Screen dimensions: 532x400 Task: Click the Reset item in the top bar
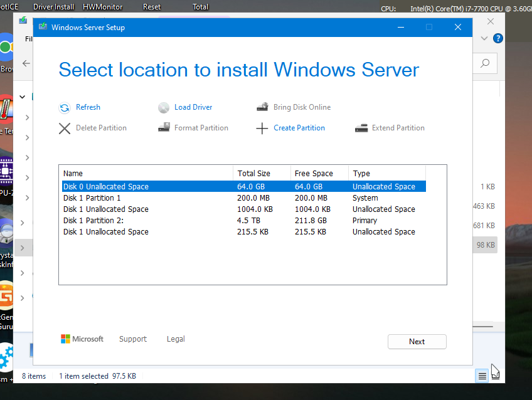click(x=152, y=6)
